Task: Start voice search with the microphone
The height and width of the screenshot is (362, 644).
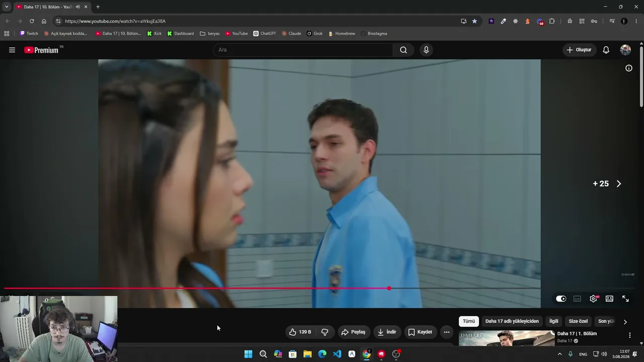Action: (426, 50)
